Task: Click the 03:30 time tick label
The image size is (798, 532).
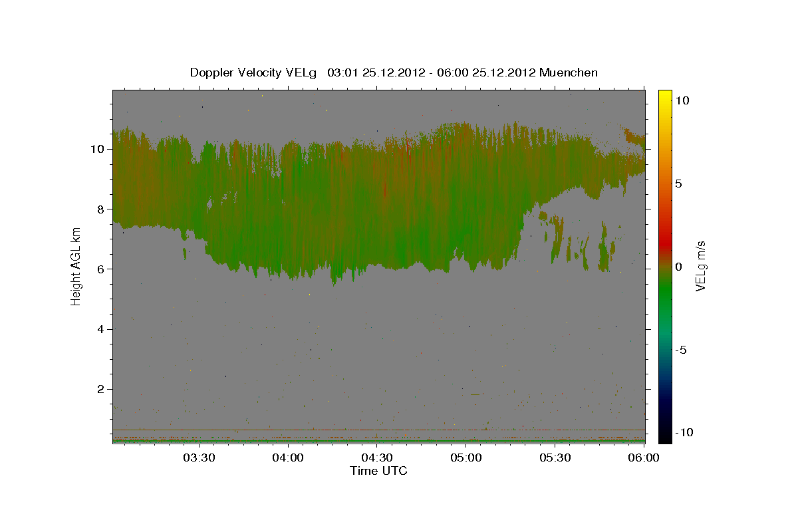Action: (x=199, y=458)
